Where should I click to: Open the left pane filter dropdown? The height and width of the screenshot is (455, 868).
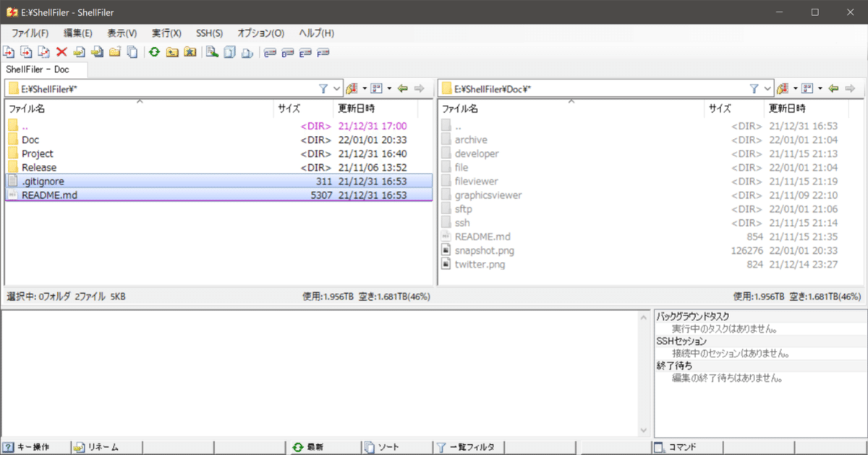coord(336,88)
